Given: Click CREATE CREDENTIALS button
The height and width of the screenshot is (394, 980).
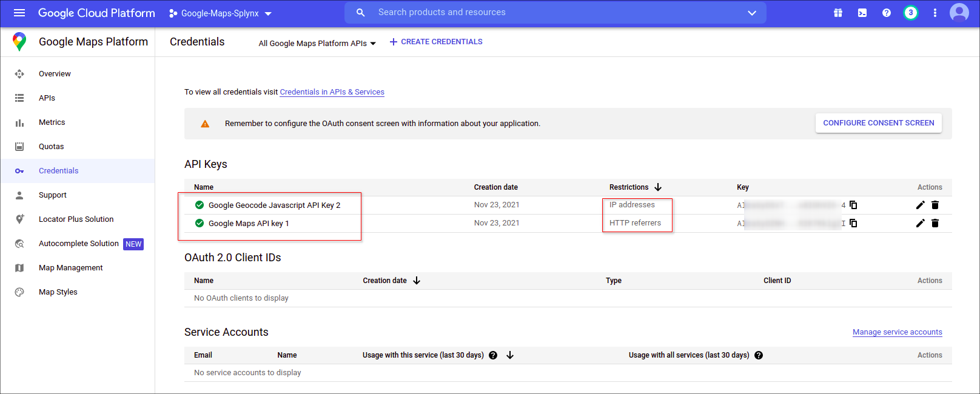Looking at the screenshot, I should point(436,42).
